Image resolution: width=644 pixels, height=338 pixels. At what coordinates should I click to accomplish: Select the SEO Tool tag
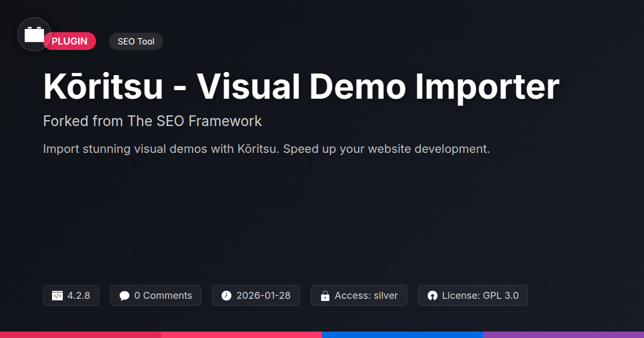[136, 41]
